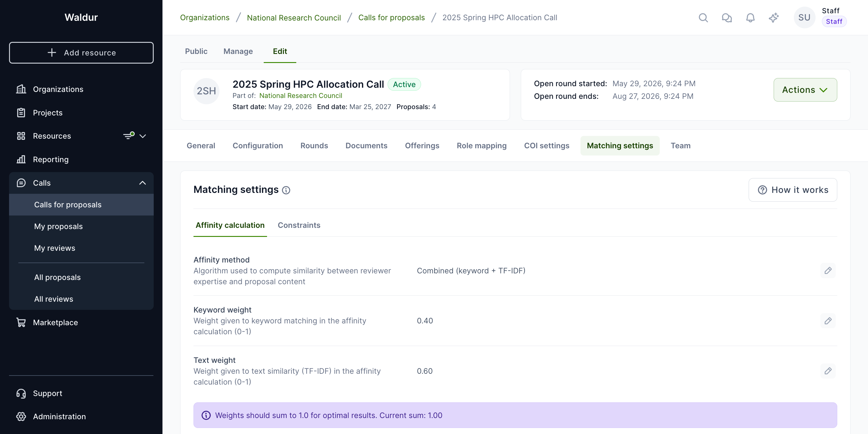Open the search icon in header
868x434 pixels.
click(703, 17)
